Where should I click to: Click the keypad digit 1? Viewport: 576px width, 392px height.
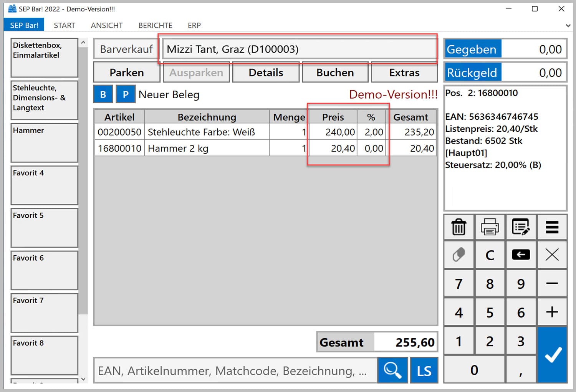tap(459, 341)
